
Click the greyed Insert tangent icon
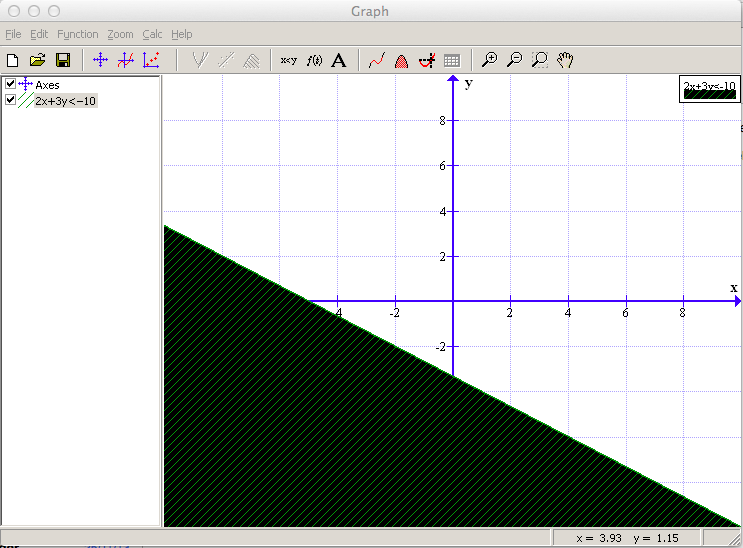pos(200,60)
